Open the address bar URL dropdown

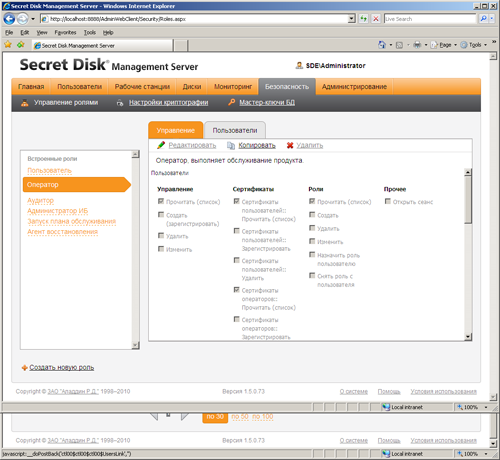point(352,19)
